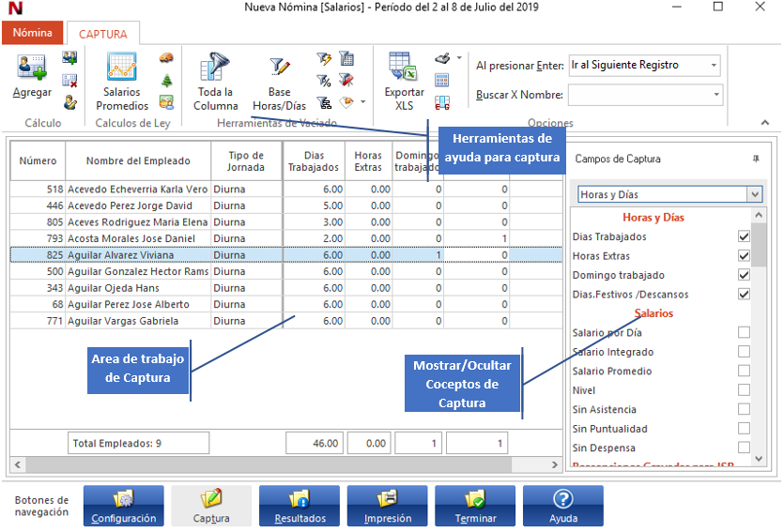Click the Agregar employee icon

click(31, 70)
